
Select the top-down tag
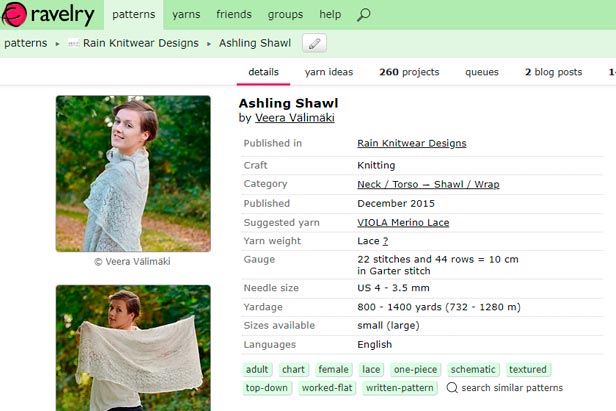point(266,388)
